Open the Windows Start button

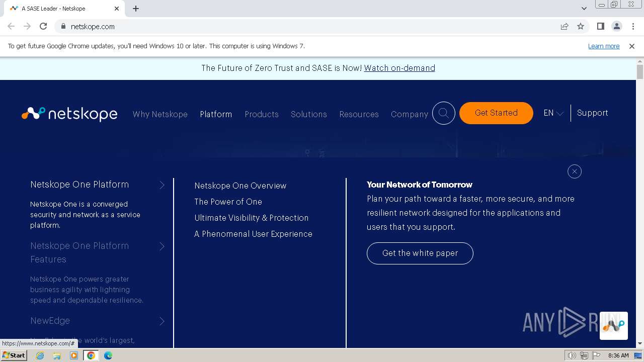point(14,355)
